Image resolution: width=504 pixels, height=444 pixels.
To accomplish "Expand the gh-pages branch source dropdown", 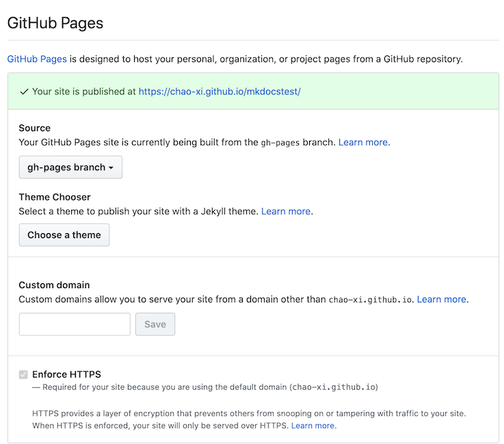I will [70, 167].
